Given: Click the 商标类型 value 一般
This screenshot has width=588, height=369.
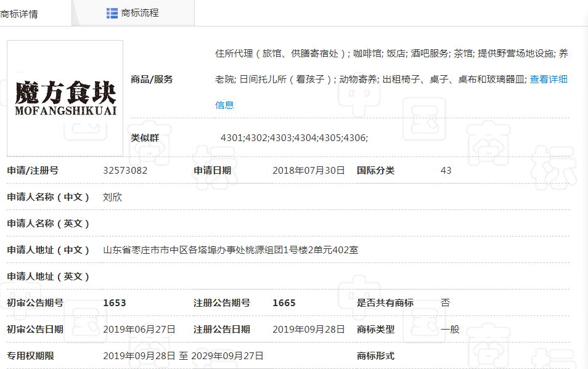Looking at the screenshot, I should [450, 330].
